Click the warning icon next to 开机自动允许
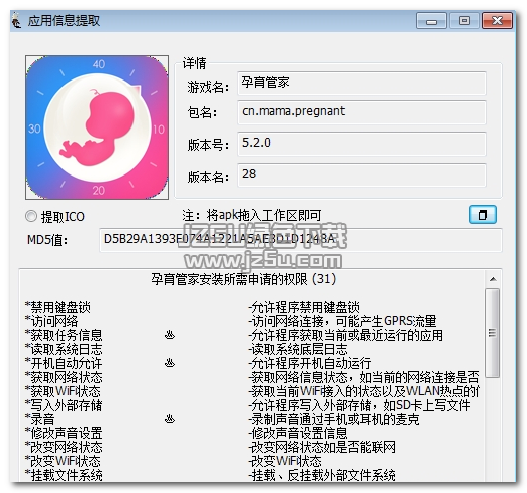Image resolution: width=527 pixels, height=493 pixels. (170, 363)
